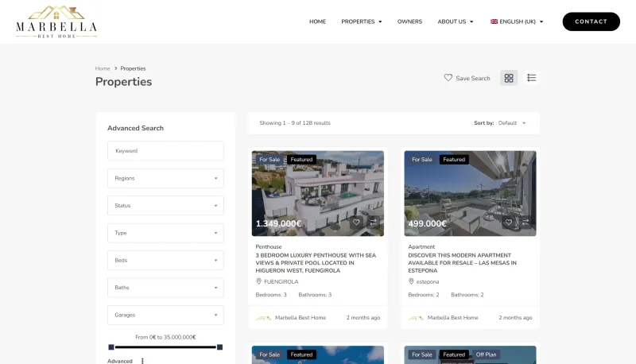
Task: Click the location pin next to FUENGIROLA
Action: click(x=259, y=281)
